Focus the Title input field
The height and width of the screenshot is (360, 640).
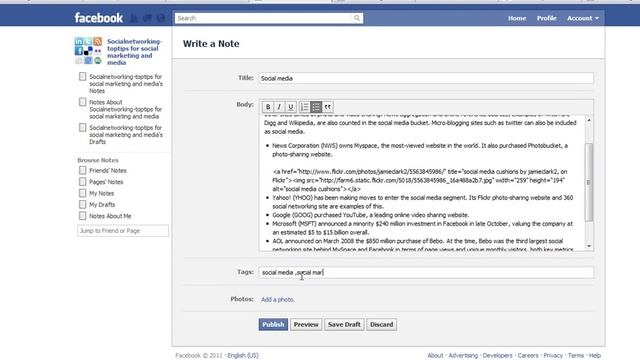tap(426, 78)
